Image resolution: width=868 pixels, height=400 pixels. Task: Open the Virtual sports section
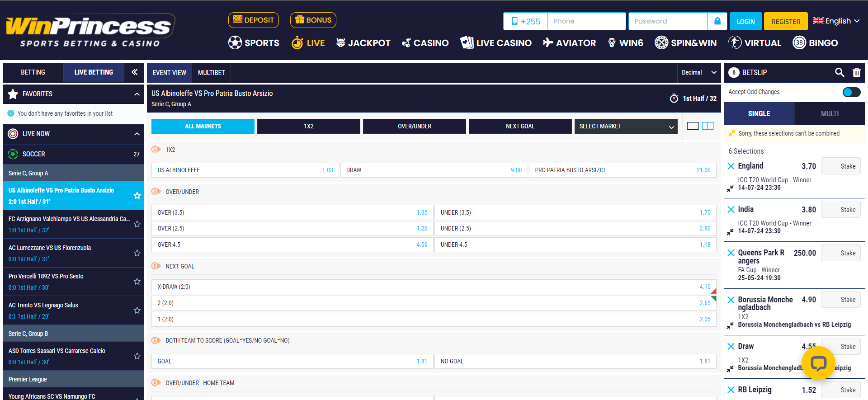click(755, 43)
